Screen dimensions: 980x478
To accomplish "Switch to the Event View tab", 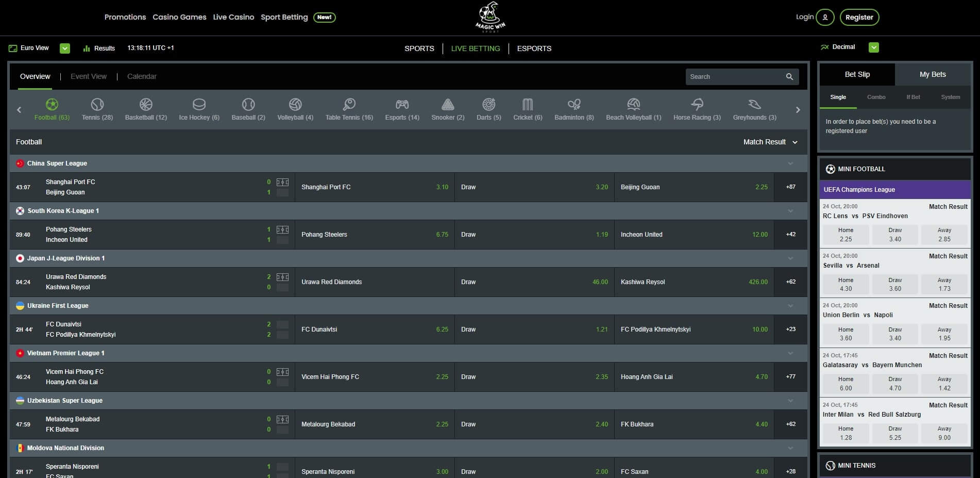I will click(x=88, y=76).
